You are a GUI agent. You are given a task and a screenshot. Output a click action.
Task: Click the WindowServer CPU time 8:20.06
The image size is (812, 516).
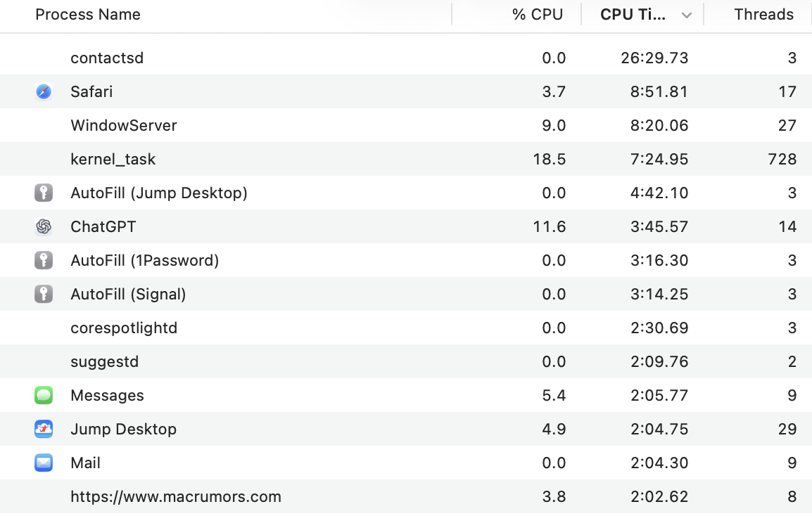(659, 125)
